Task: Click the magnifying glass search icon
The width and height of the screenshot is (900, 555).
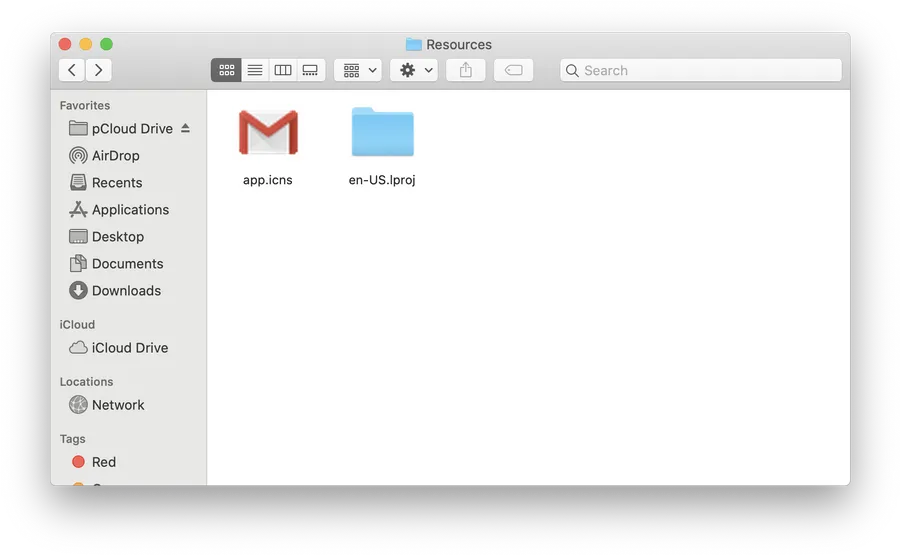Action: click(x=572, y=71)
